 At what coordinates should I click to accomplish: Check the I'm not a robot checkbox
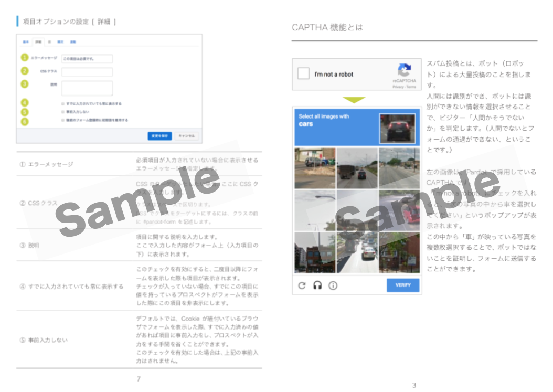(303, 73)
